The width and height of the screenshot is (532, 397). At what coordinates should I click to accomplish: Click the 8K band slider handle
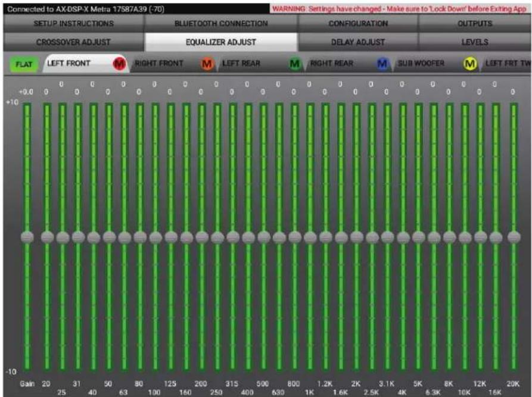point(449,237)
